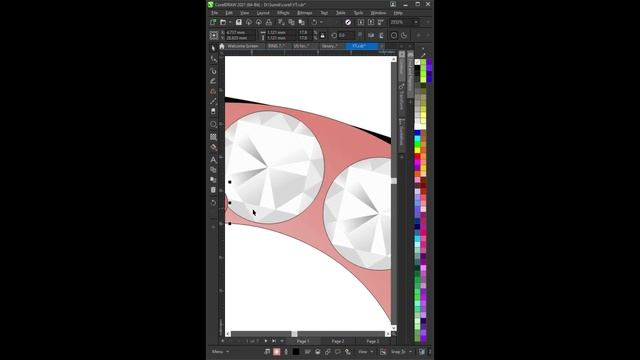Open the Undo history dropdown arrow

321,22
